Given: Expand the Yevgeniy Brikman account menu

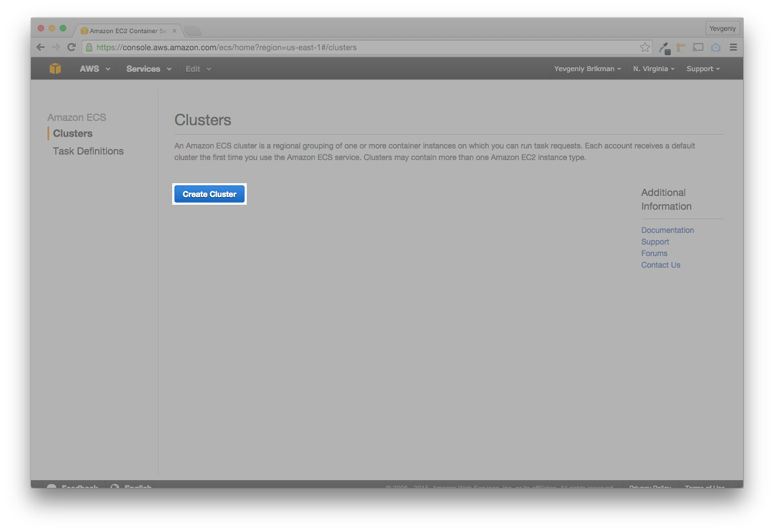Looking at the screenshot, I should point(587,69).
